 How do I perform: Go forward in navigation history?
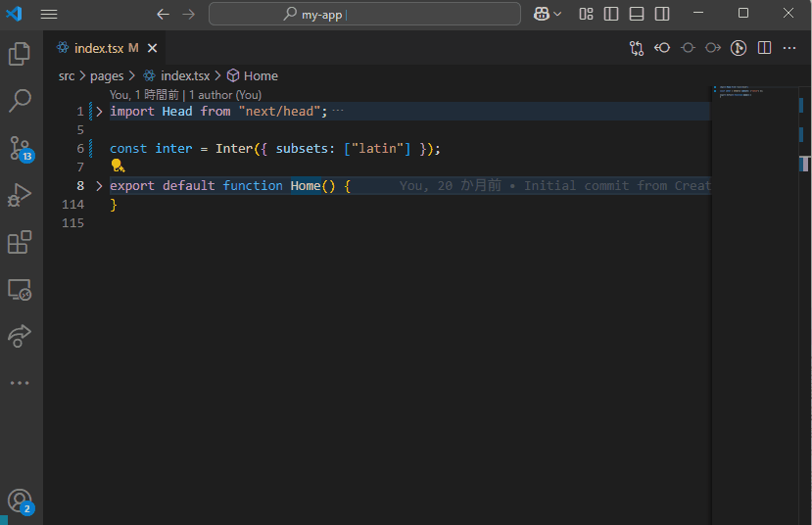[188, 14]
